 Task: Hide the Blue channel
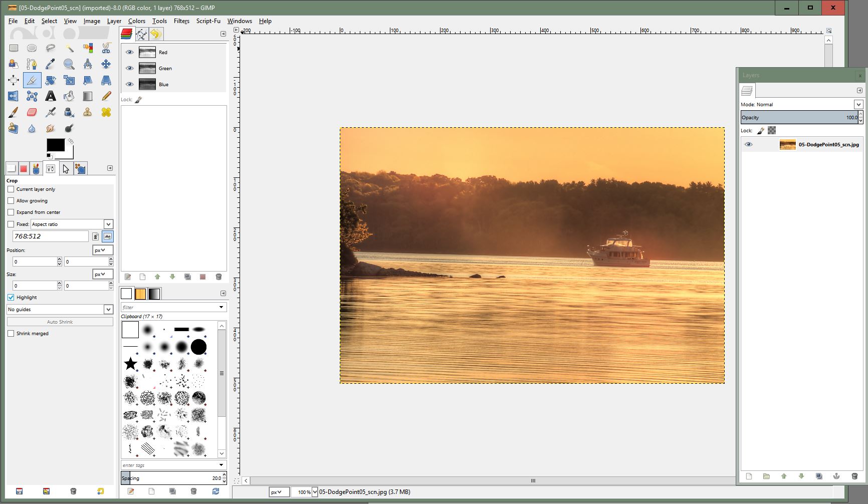(x=130, y=84)
